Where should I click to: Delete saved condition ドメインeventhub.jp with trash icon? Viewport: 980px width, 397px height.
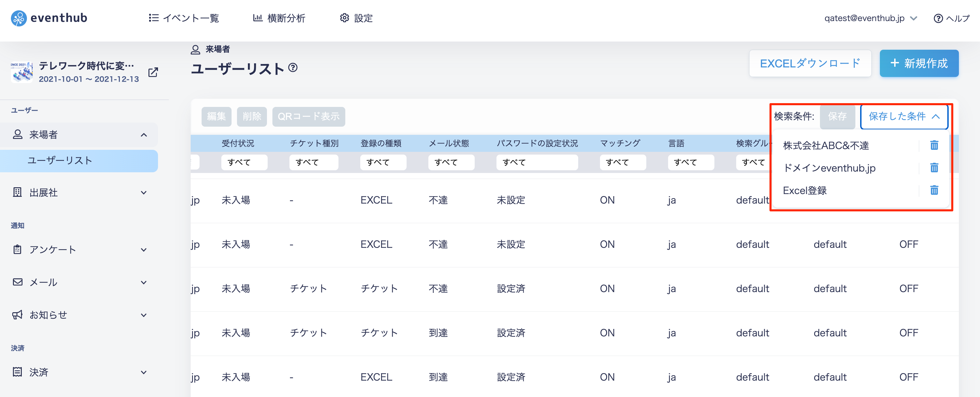point(934,168)
